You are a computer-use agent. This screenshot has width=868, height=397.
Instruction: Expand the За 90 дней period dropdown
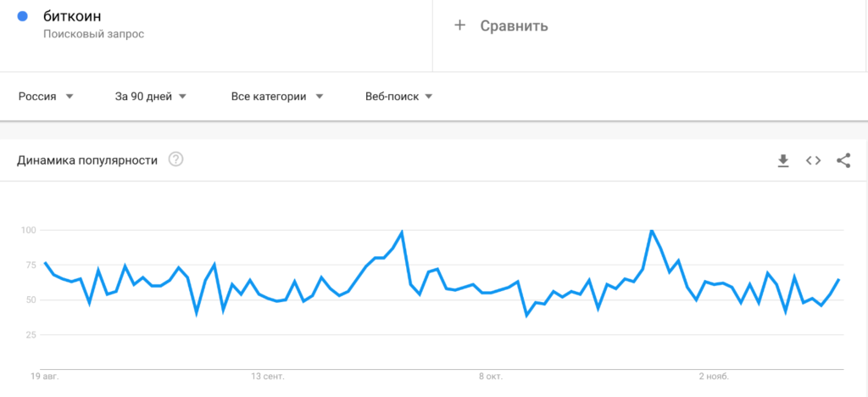tap(151, 97)
